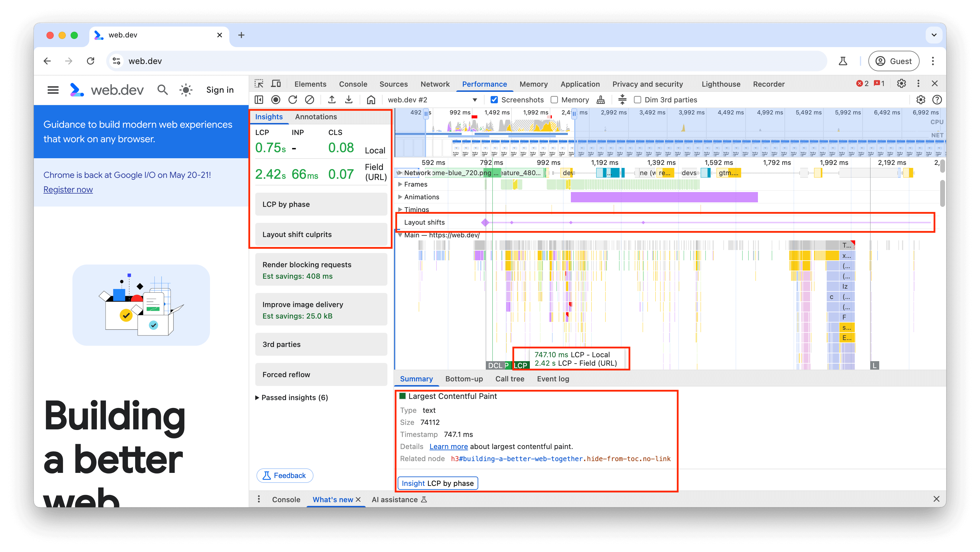Click the Insight LCP by phase button
This screenshot has height=552, width=980.
438,483
